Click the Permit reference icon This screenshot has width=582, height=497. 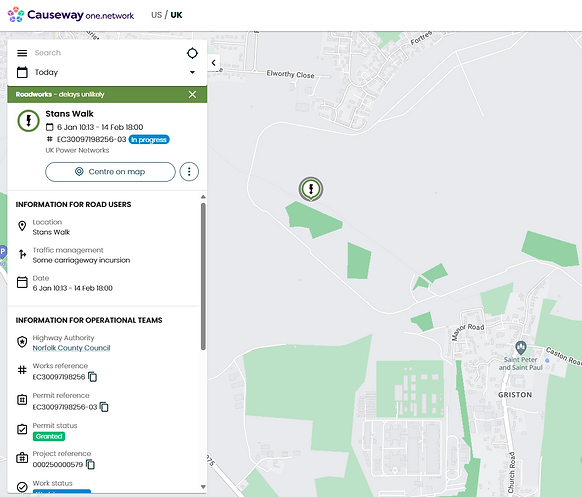tap(22, 399)
